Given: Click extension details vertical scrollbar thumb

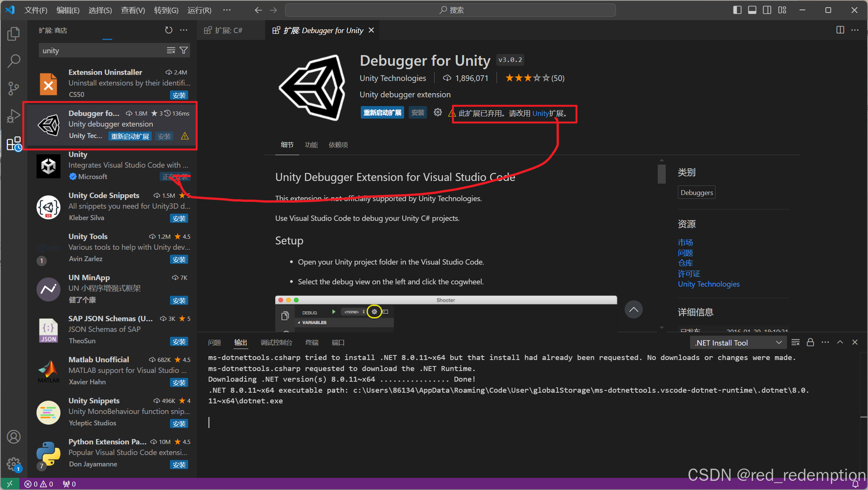Looking at the screenshot, I should click(x=662, y=174).
